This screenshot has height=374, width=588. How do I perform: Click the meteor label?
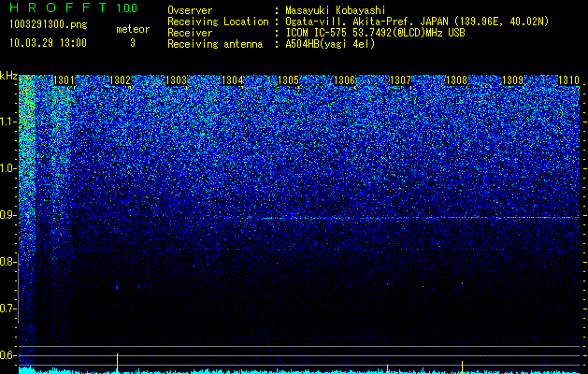pyautogui.click(x=133, y=29)
